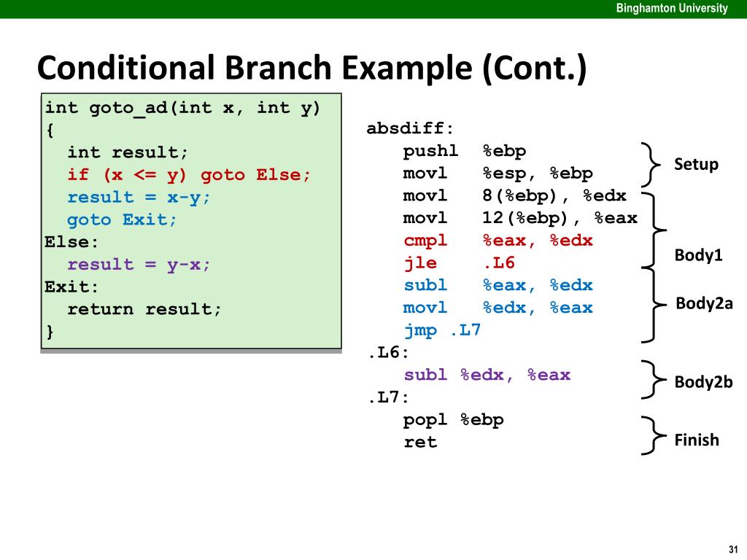Click the blue 'jmp .L7' instruction
The height and width of the screenshot is (560, 747).
click(x=442, y=330)
